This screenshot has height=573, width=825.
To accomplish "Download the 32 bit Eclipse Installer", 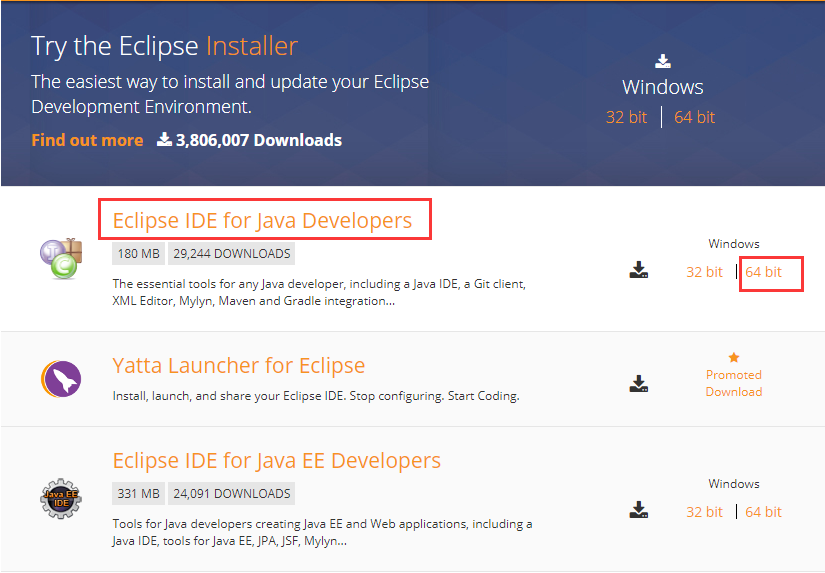I will click(626, 117).
